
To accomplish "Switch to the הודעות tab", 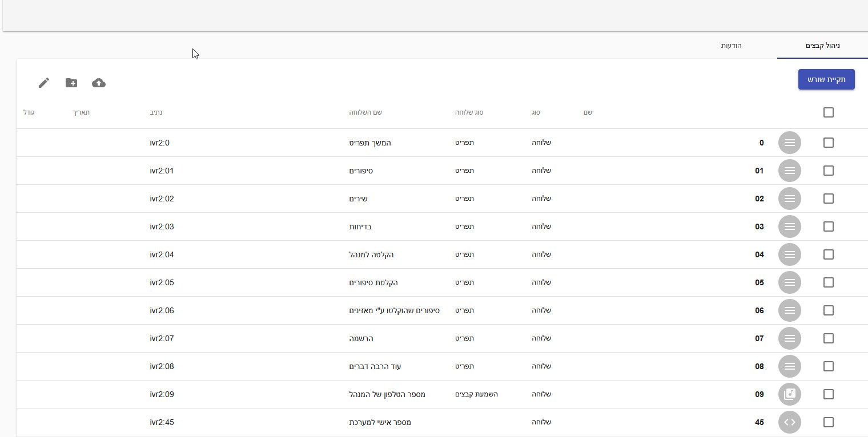I will click(x=731, y=46).
